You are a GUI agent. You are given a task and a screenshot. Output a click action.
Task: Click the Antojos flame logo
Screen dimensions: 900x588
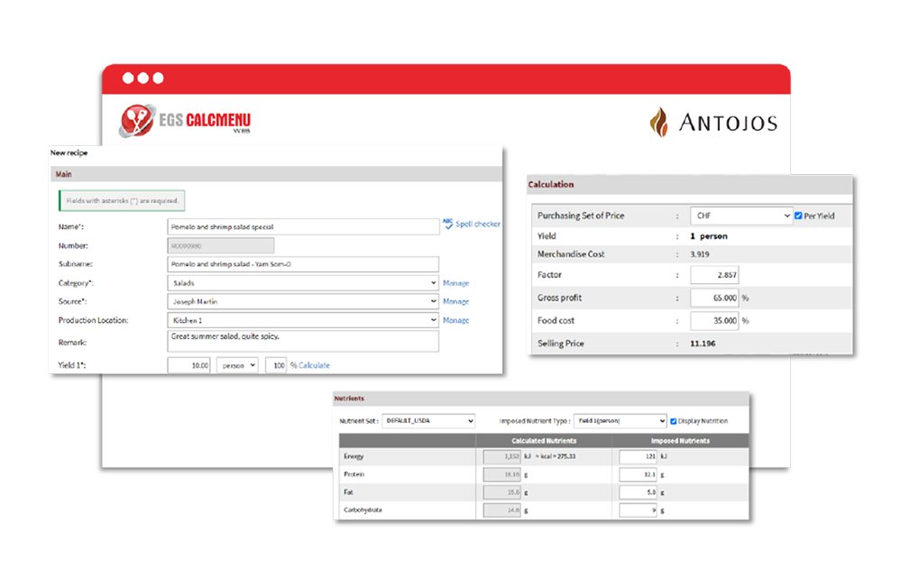click(659, 123)
